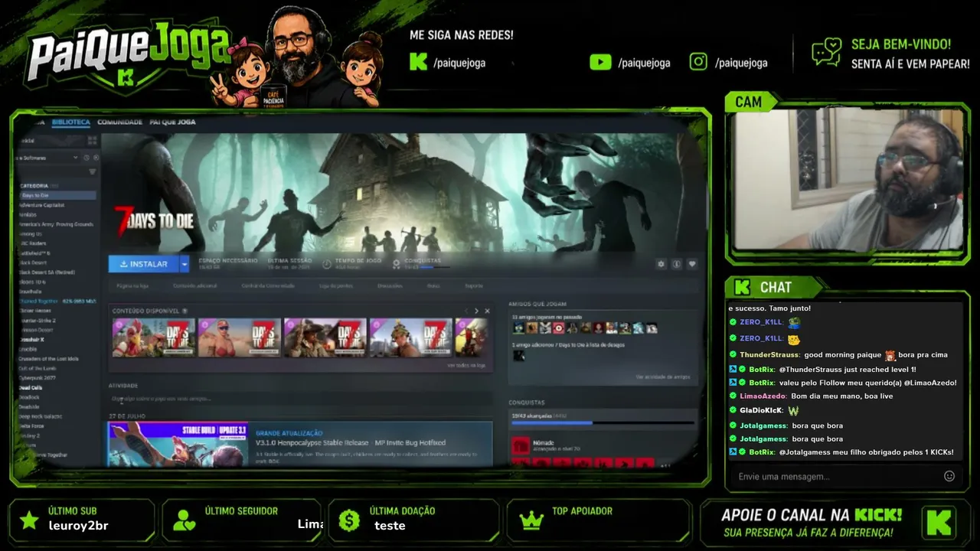Click the Conquistas medal icon beside play time
Viewport: 980px width, 551px height.
coord(396,264)
